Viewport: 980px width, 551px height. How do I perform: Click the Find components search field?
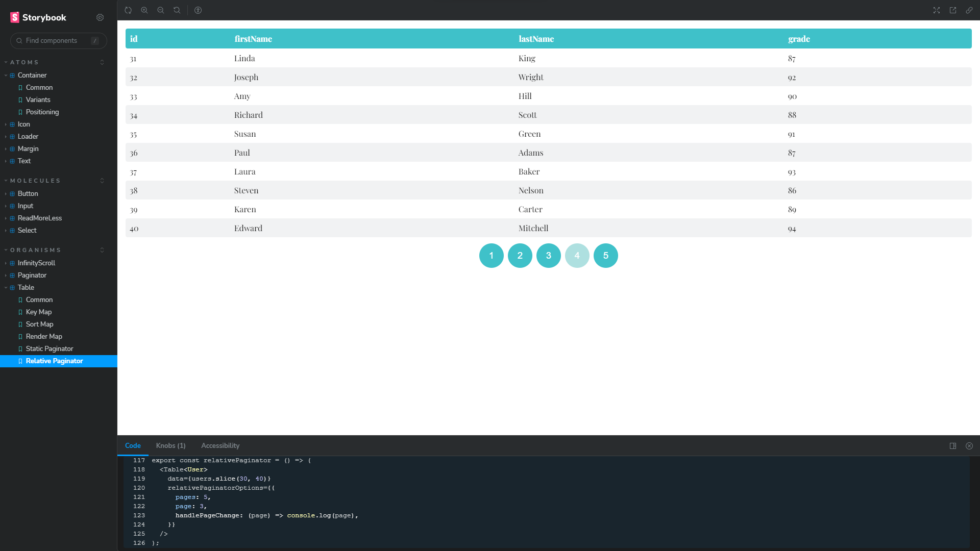pyautogui.click(x=56, y=41)
